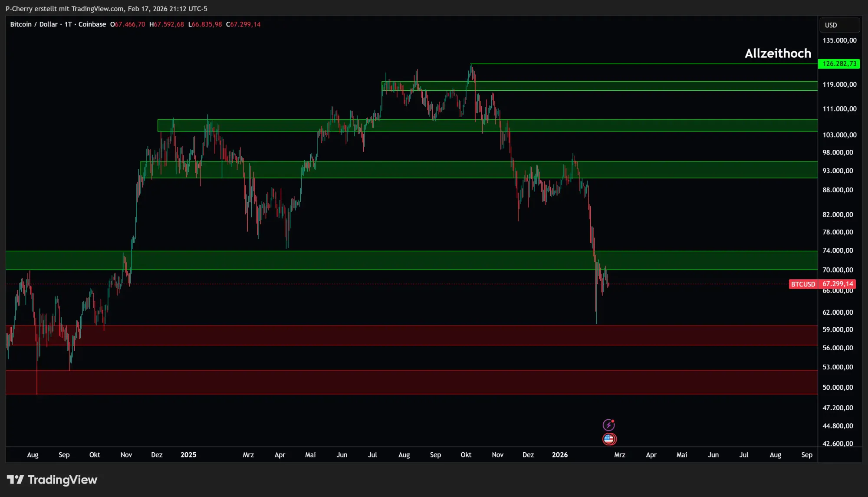Click the 42.600,00 price scale label
This screenshot has height=497, width=868.
[x=838, y=443]
